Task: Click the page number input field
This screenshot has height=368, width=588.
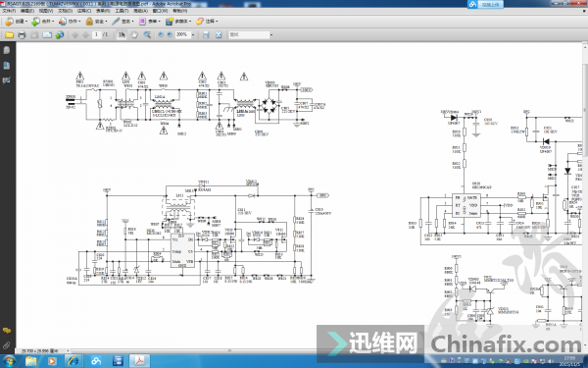Action: click(96, 35)
